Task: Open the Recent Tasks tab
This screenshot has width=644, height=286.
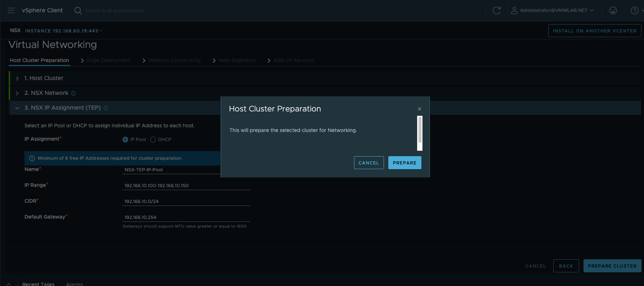Action: pyautogui.click(x=38, y=284)
